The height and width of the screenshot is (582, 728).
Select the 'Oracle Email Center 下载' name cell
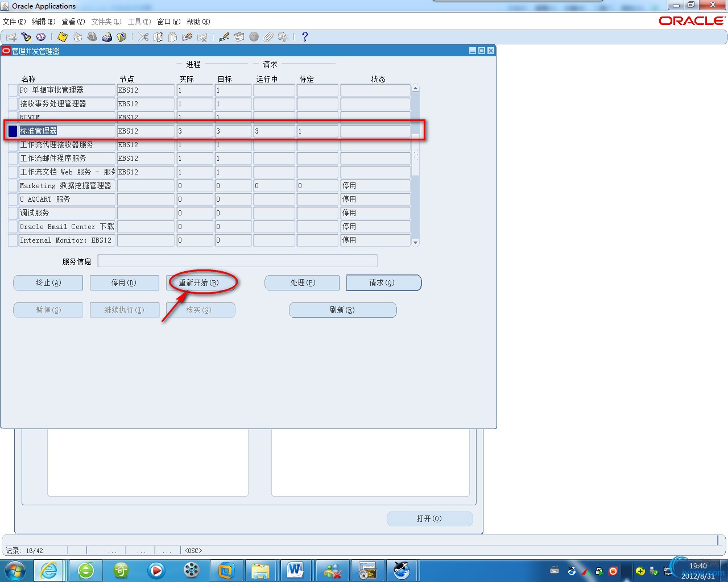(67, 227)
